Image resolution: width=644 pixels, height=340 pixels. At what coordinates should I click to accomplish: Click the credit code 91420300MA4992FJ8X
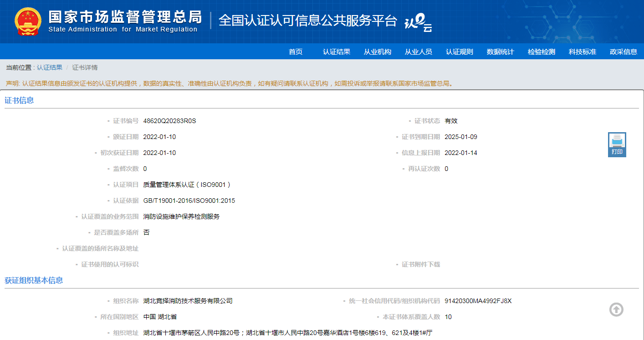point(478,301)
